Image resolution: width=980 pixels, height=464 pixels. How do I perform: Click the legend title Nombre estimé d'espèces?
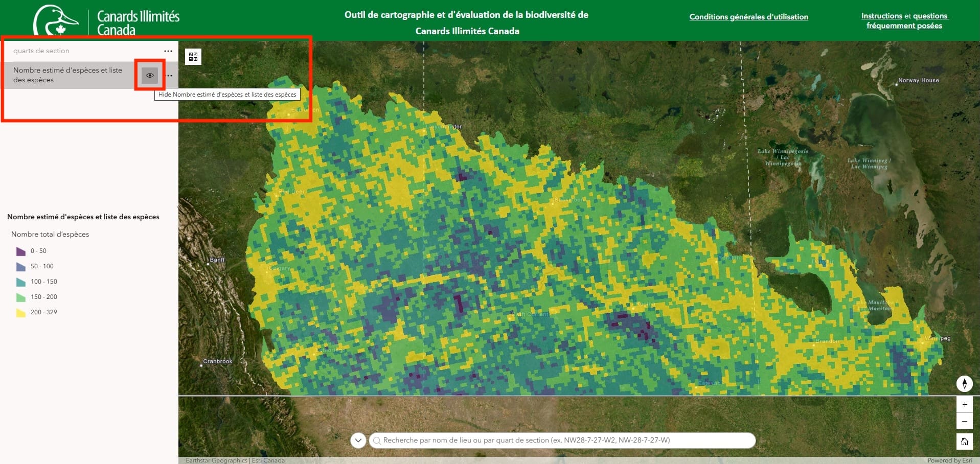[x=83, y=217]
